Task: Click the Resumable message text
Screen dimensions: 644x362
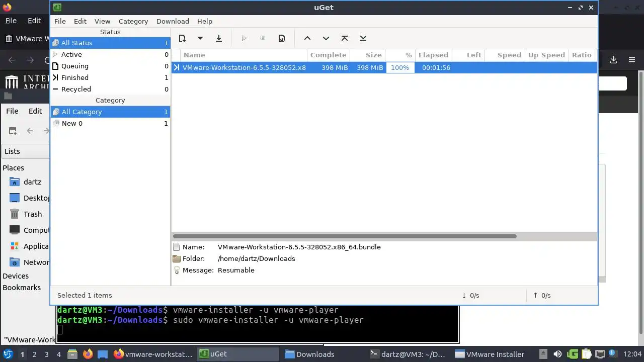Action: tap(236, 270)
